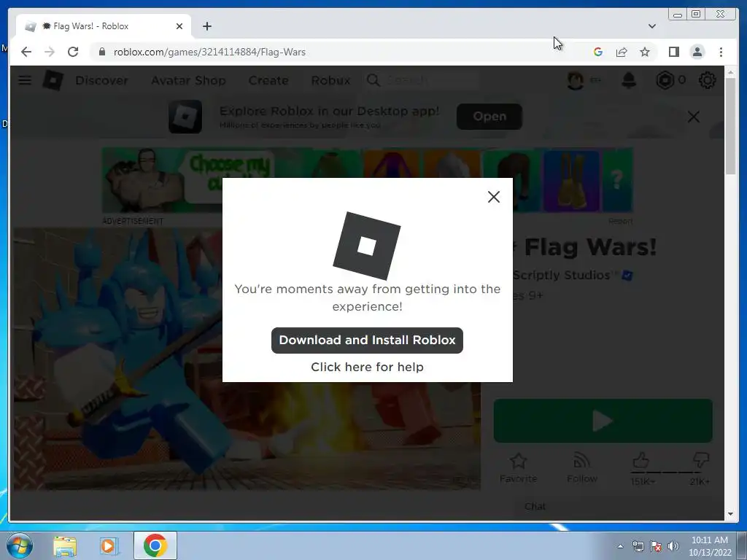The image size is (747, 560).
Task: Click the Roblox user avatar icon
Action: 576,80
